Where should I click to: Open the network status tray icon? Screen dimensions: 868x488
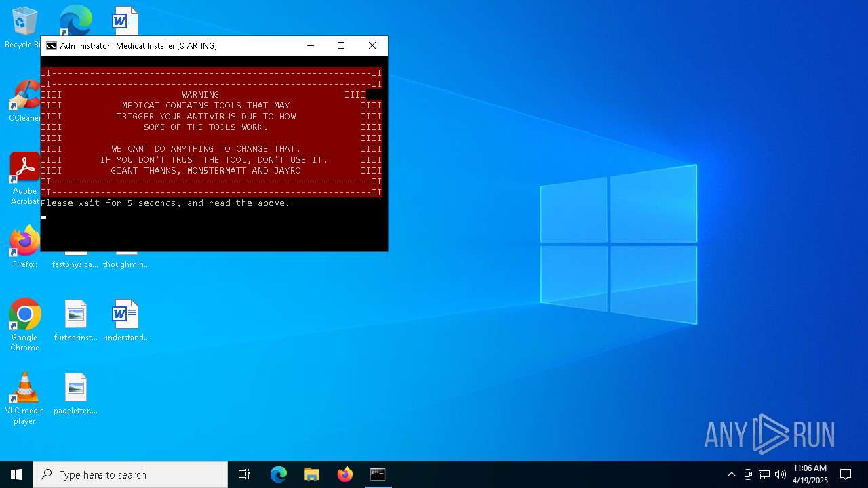764,474
